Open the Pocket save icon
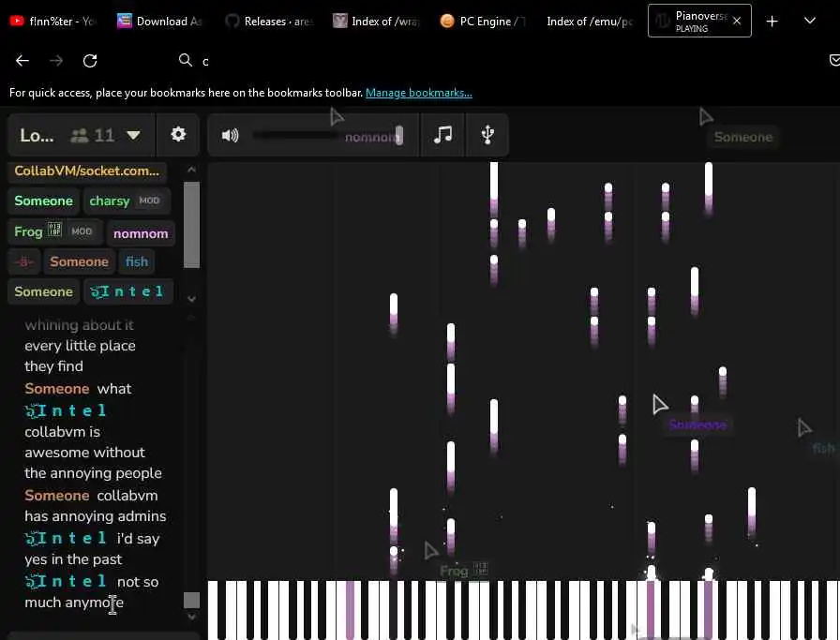The height and width of the screenshot is (640, 840). coord(834,60)
